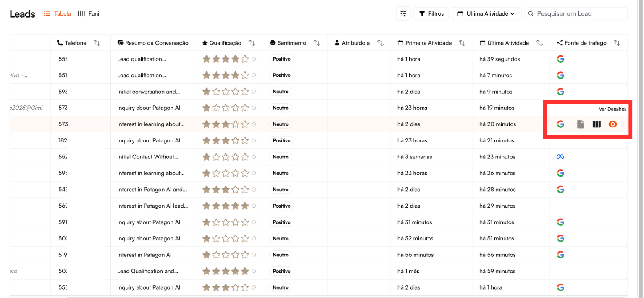Sort by Fonte de tráfego column
The width and height of the screenshot is (644, 298).
tap(617, 43)
